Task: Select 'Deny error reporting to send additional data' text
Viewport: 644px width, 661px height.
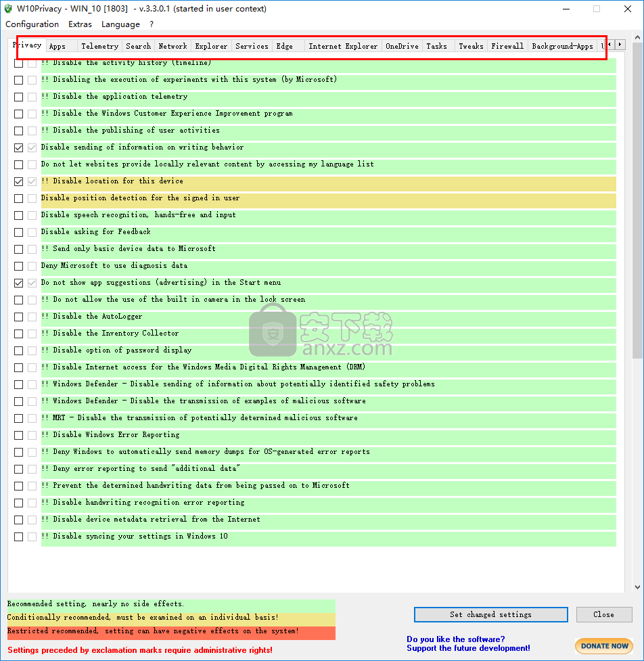Action: pos(141,468)
